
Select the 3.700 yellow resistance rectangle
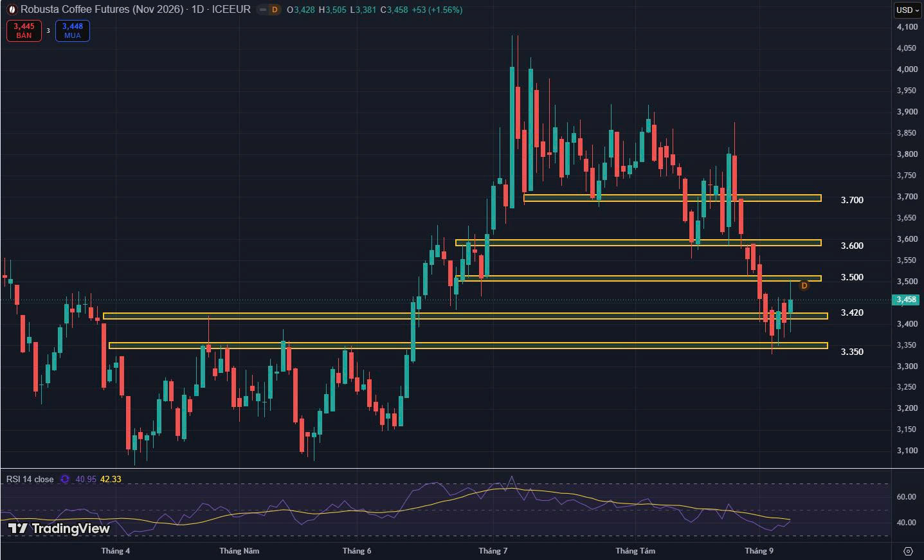[x=673, y=198]
